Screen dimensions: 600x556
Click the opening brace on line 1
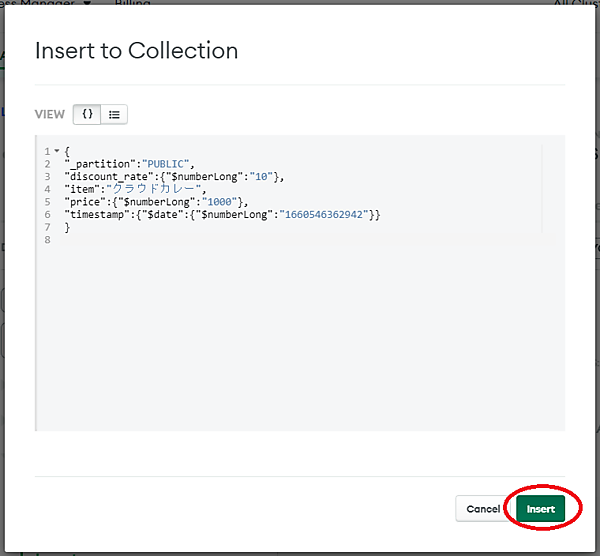67,151
